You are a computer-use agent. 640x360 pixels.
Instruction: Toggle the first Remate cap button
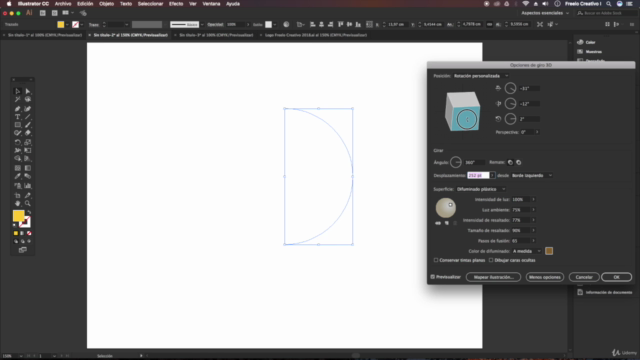click(x=510, y=162)
